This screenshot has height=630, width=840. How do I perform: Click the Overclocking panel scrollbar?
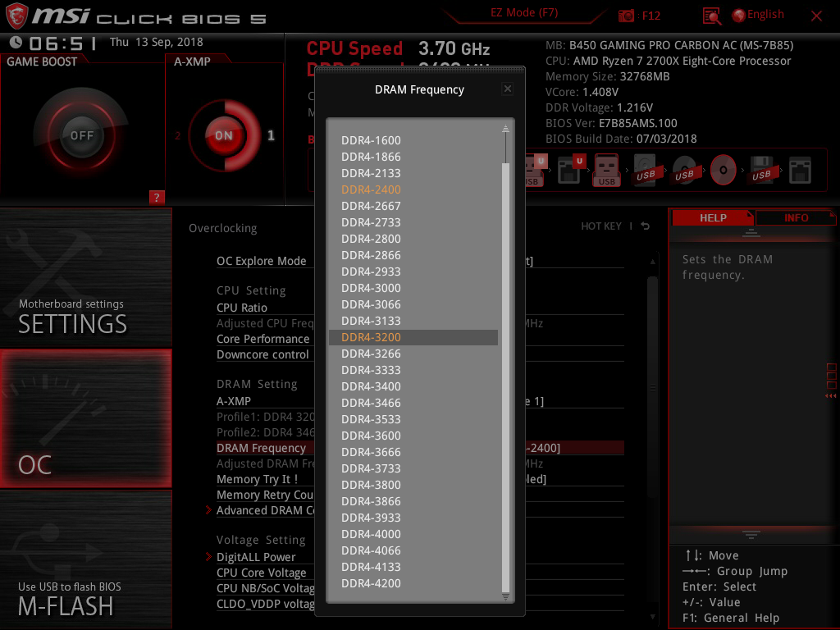coord(652,388)
